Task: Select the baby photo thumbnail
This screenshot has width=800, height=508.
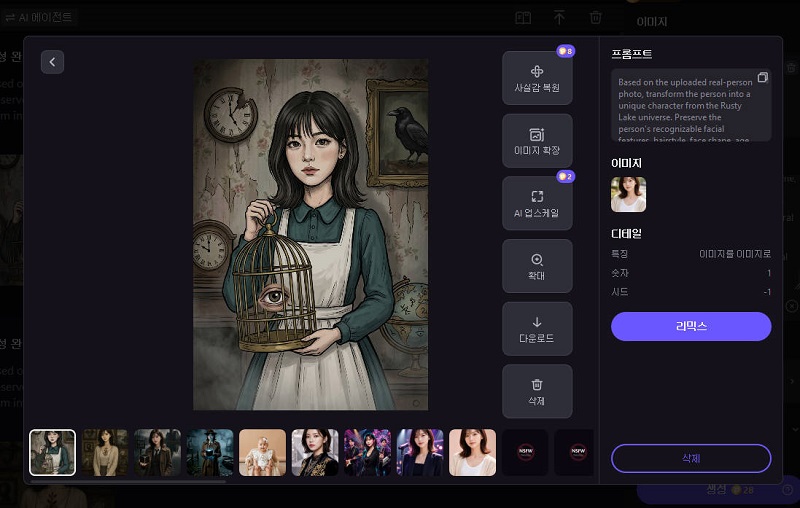Action: point(262,452)
